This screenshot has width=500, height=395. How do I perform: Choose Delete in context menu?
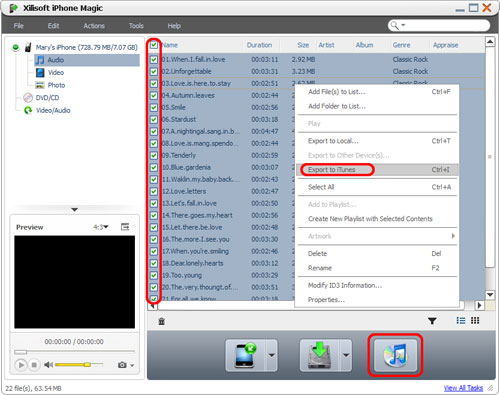[377, 254]
